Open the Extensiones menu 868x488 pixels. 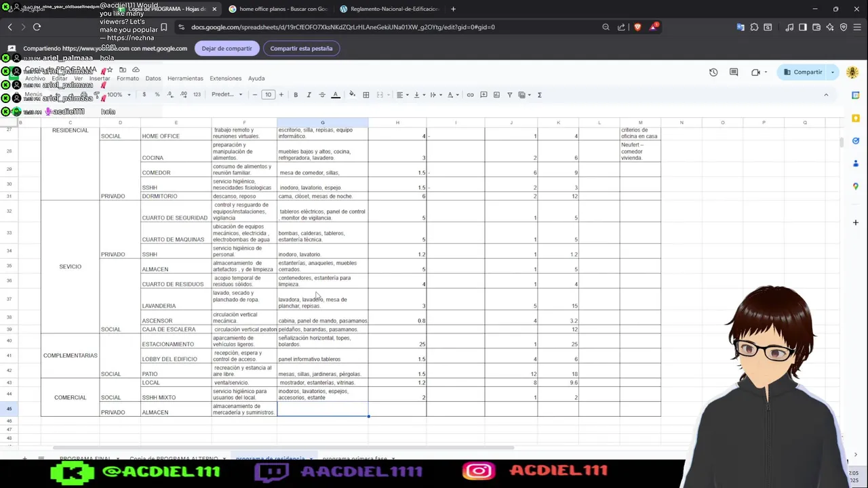226,79
